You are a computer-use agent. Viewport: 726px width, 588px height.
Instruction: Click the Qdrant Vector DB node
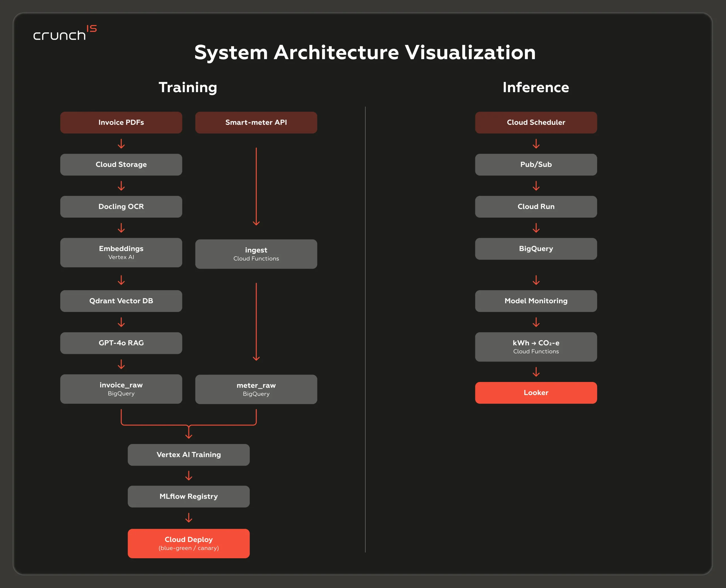click(x=121, y=301)
